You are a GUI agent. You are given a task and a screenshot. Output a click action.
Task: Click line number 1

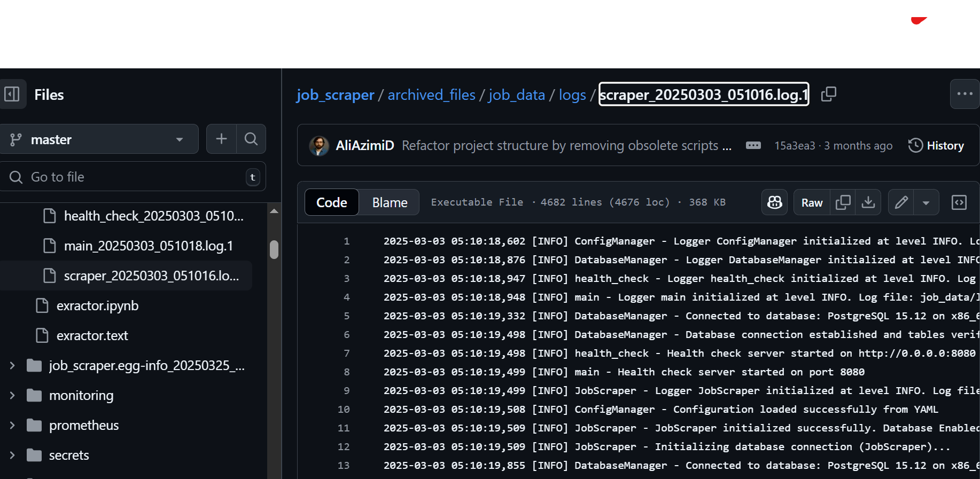[x=346, y=241]
